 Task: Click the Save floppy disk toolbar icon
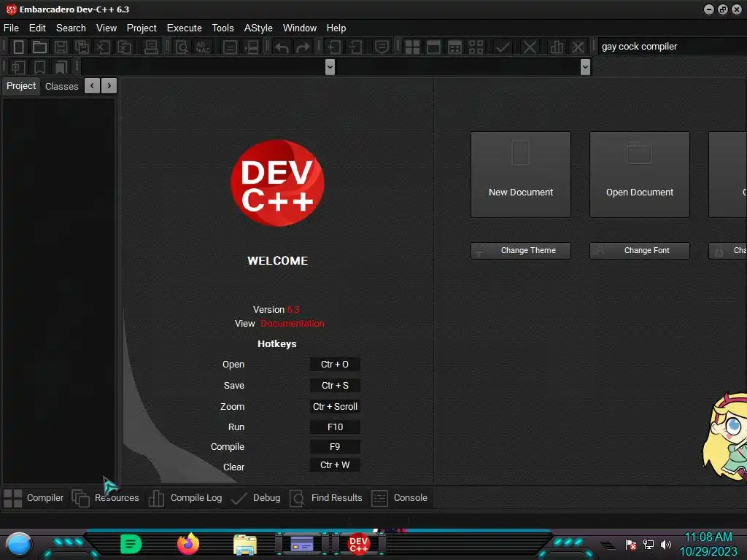click(61, 47)
